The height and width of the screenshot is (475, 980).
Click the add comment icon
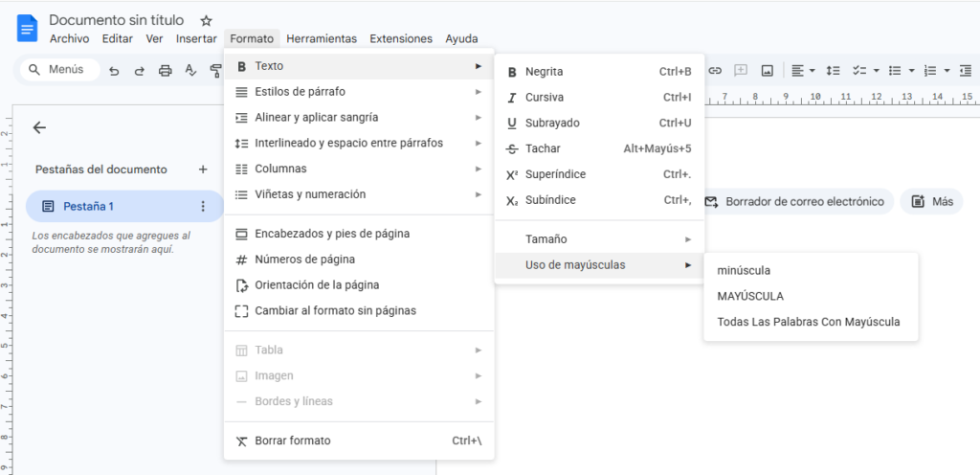[741, 71]
